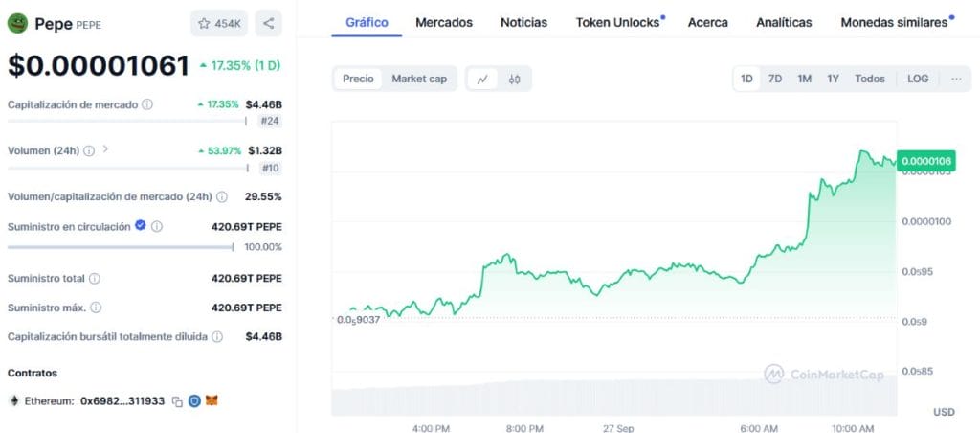Click the Ethereum address 0x6982...311933
Image resolution: width=980 pixels, height=433 pixels.
point(122,401)
